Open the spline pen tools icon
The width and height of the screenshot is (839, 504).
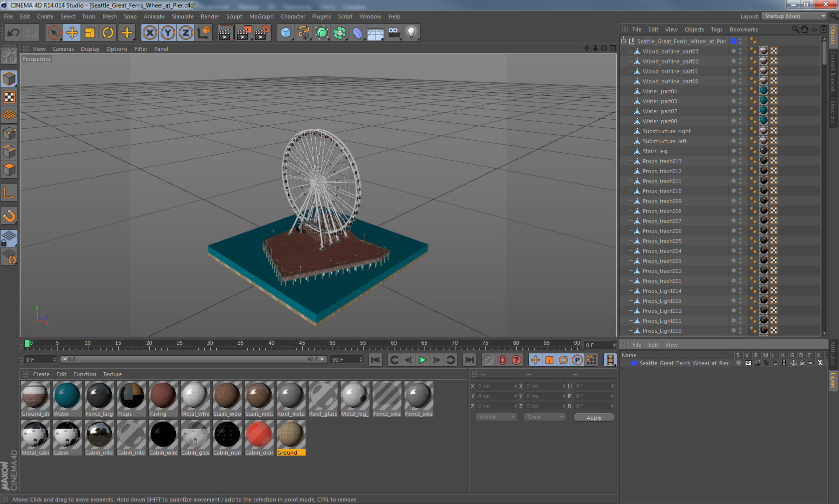point(304,33)
